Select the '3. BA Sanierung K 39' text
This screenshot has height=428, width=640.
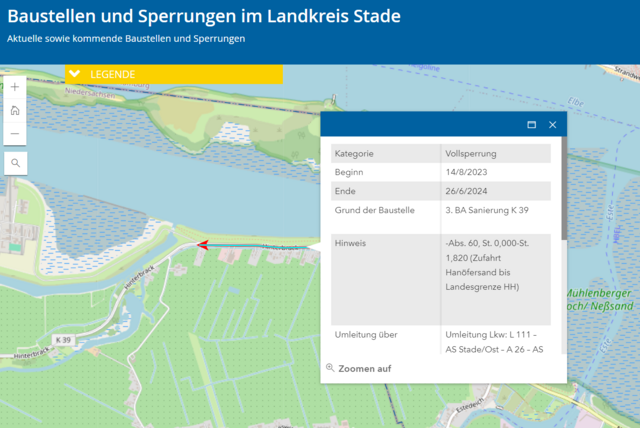487,210
